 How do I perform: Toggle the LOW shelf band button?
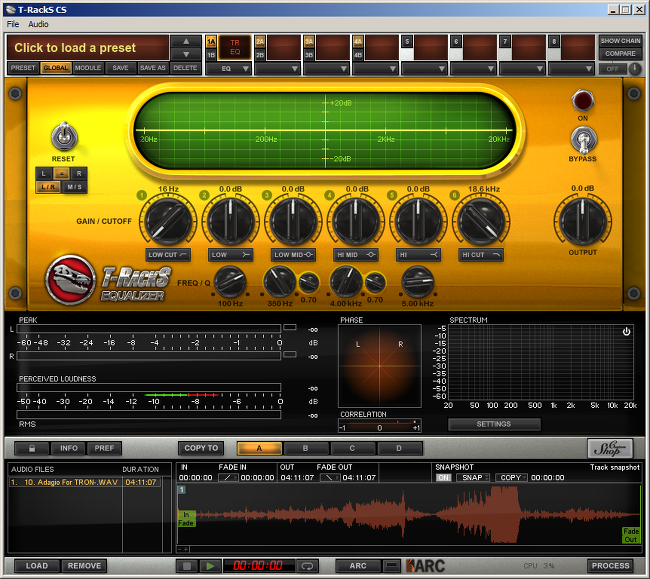click(230, 254)
